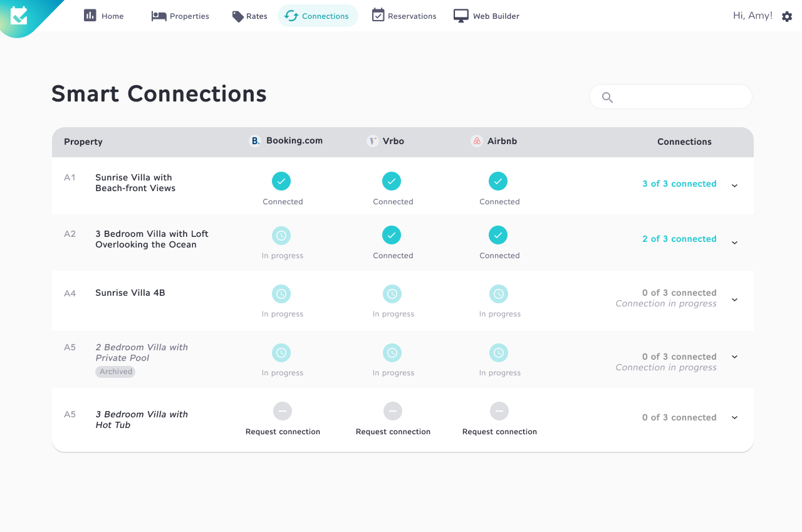
Task: Select the Connections tab
Action: tap(318, 16)
